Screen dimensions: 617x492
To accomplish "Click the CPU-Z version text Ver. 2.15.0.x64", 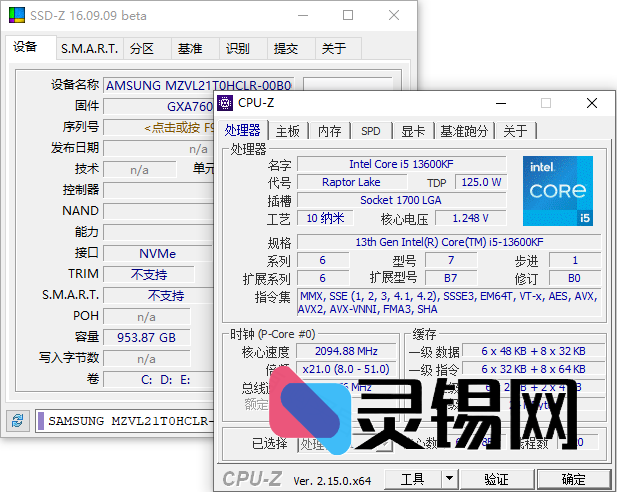I will pyautogui.click(x=332, y=481).
